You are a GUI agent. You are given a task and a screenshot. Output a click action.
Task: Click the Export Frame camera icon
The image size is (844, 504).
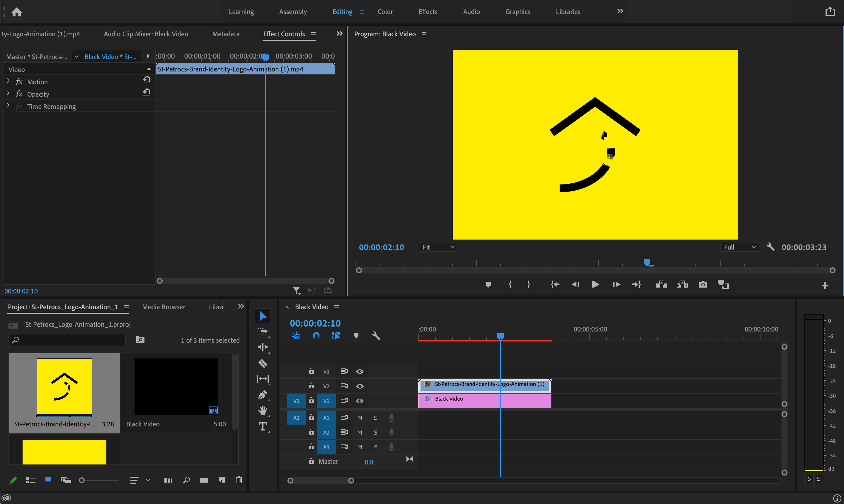pyautogui.click(x=703, y=285)
